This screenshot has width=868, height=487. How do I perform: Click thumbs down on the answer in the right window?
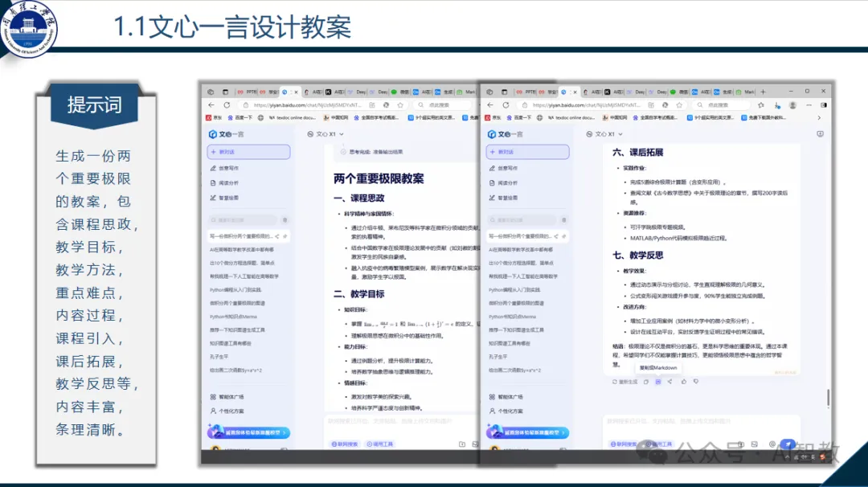696,381
